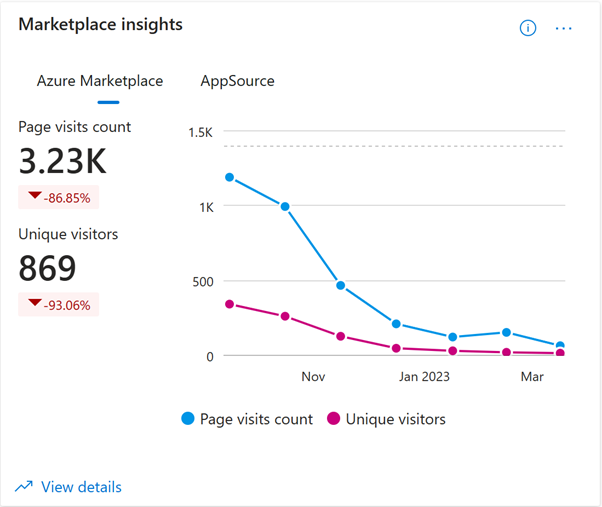Screen dimensions: 602x507
Task: Click the trend arrow icon next to View details
Action: [x=24, y=486]
